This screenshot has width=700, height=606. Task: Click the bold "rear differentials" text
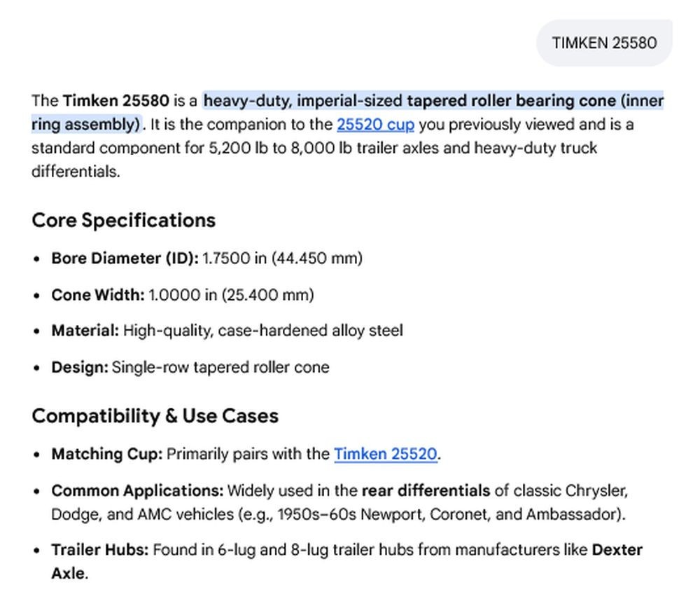click(x=426, y=490)
